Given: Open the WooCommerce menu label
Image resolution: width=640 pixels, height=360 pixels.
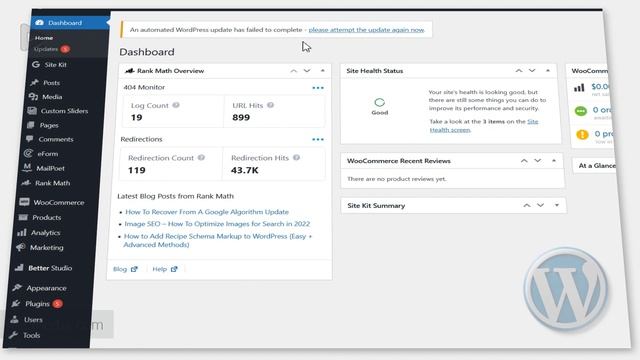Looking at the screenshot, I should (59, 202).
